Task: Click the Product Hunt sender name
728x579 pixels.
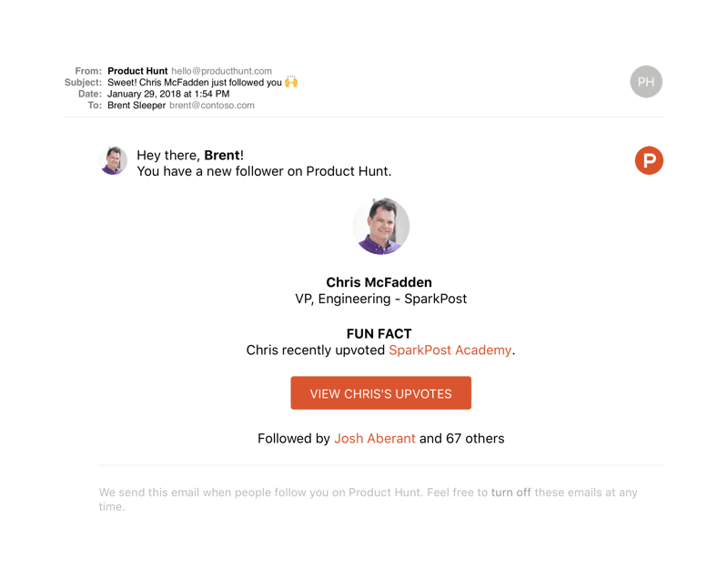Action: click(137, 71)
